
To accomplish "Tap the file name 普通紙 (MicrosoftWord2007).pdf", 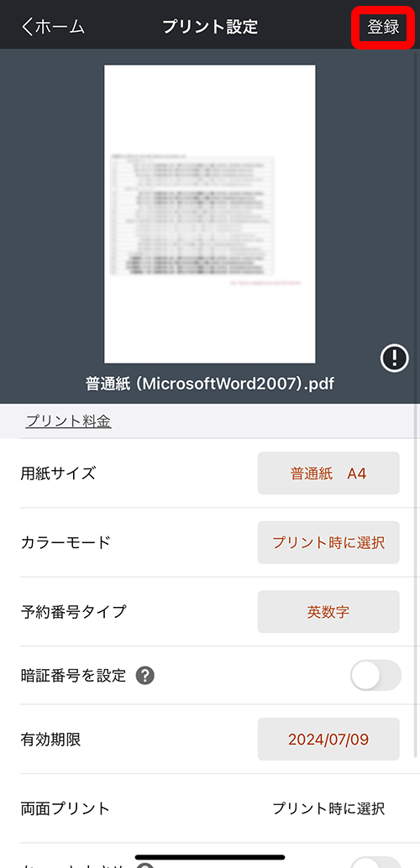I will [x=210, y=384].
